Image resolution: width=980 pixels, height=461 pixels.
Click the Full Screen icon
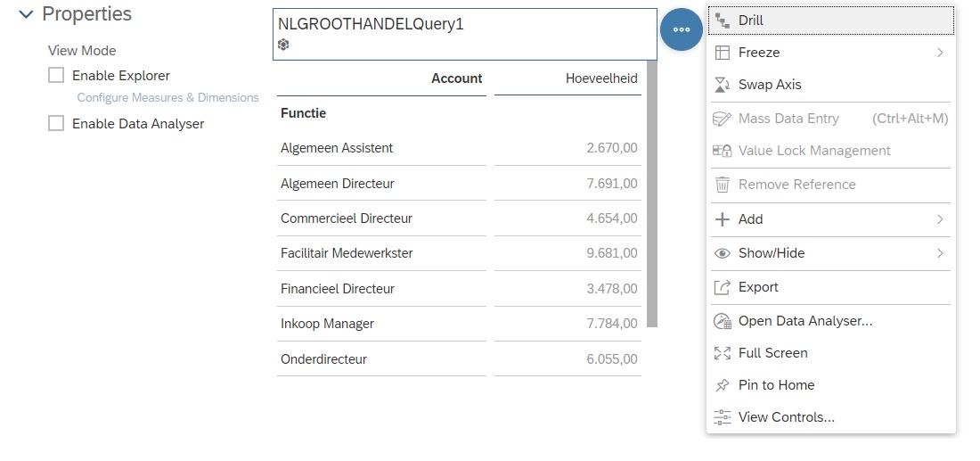click(723, 353)
